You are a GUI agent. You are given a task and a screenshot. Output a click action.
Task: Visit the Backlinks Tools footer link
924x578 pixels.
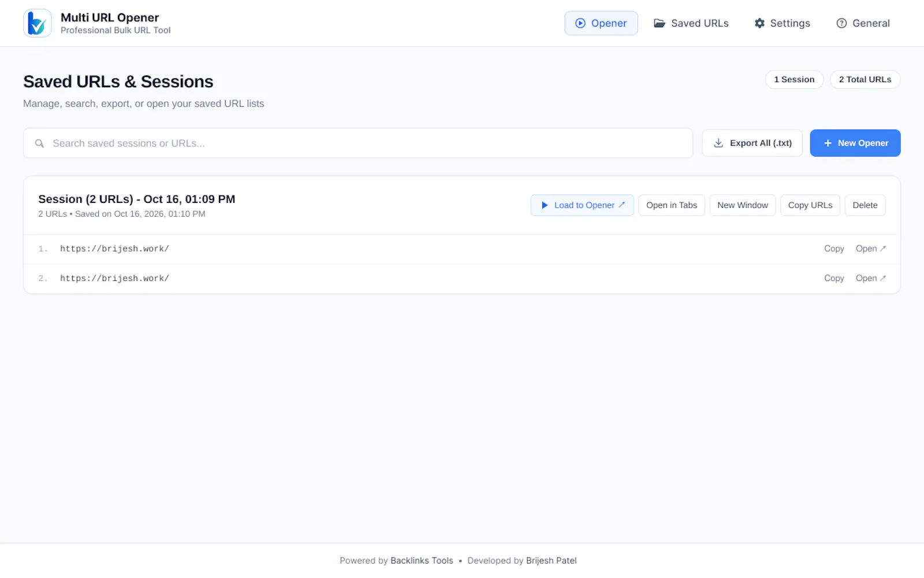tap(422, 561)
